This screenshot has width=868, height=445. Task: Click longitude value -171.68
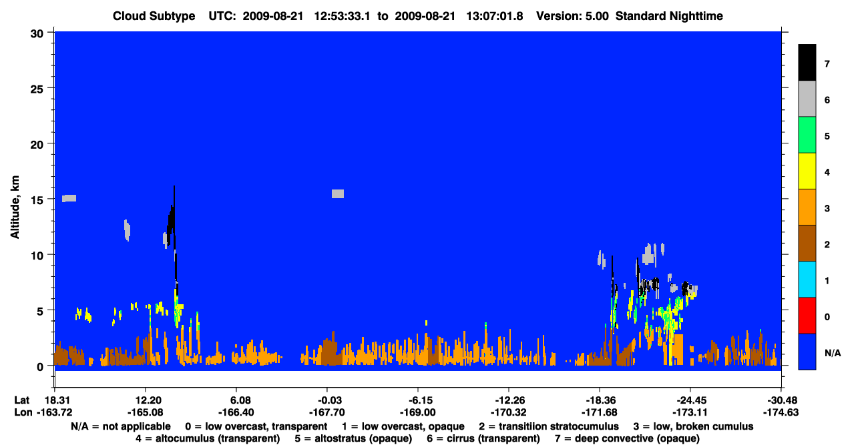[599, 412]
